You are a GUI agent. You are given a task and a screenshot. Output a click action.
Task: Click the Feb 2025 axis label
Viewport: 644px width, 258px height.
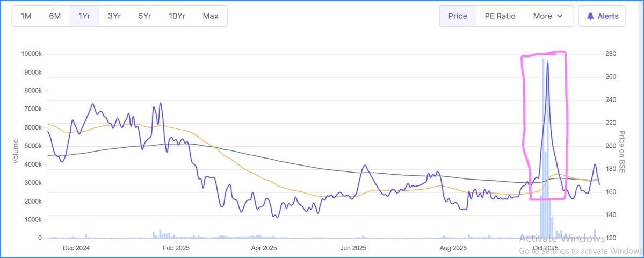176,248
